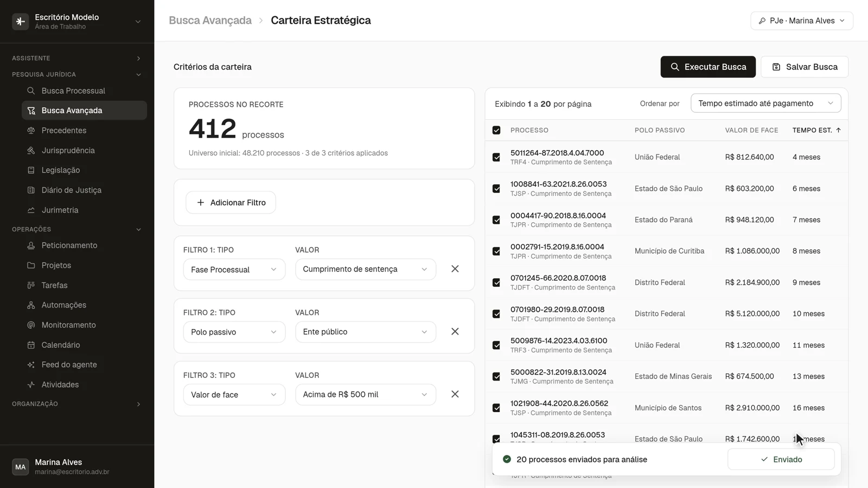Click the Jurimetria chart icon in sidebar

31,210
